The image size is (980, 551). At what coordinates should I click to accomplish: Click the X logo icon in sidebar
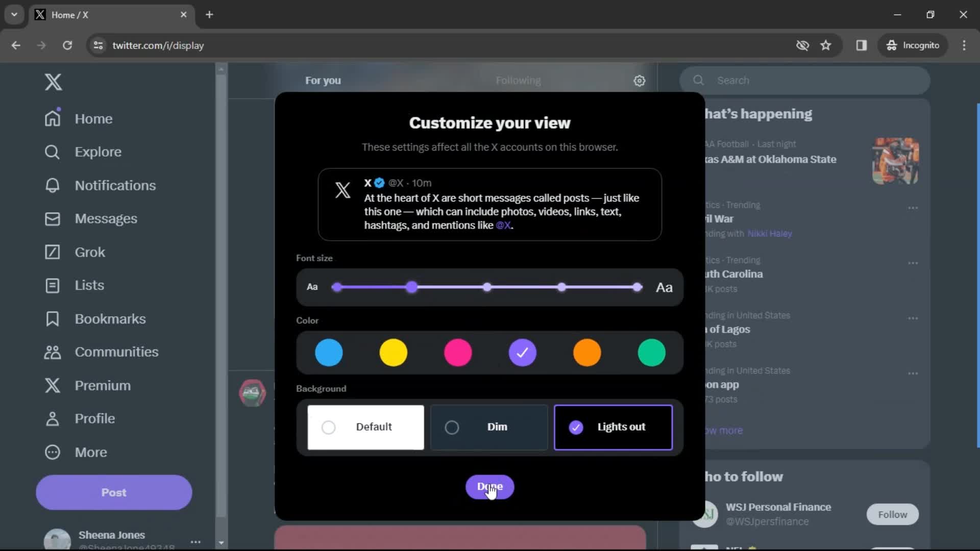coord(53,82)
